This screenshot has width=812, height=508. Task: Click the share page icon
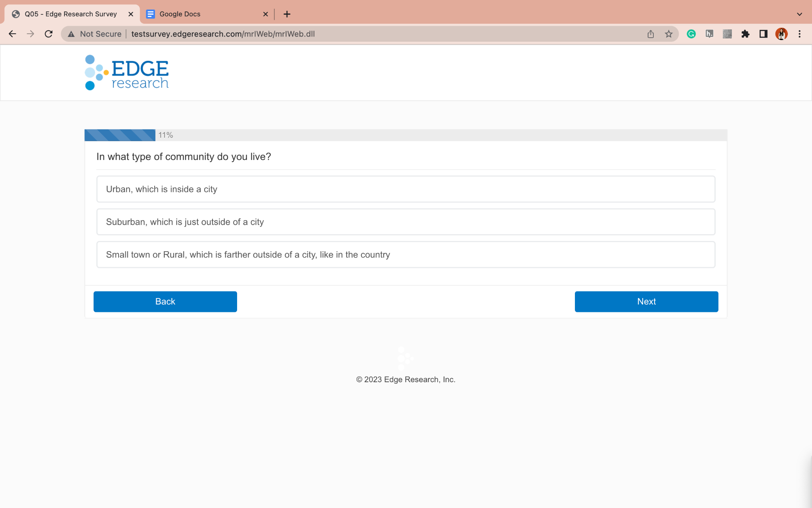click(651, 34)
